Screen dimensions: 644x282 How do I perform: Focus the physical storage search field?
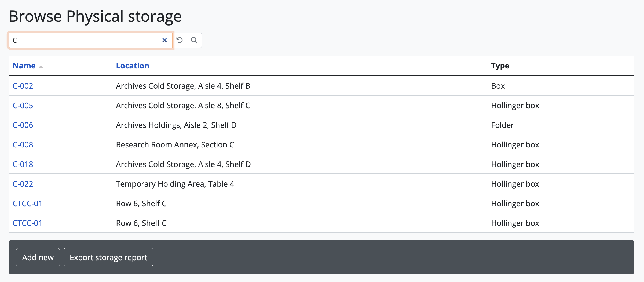point(86,40)
